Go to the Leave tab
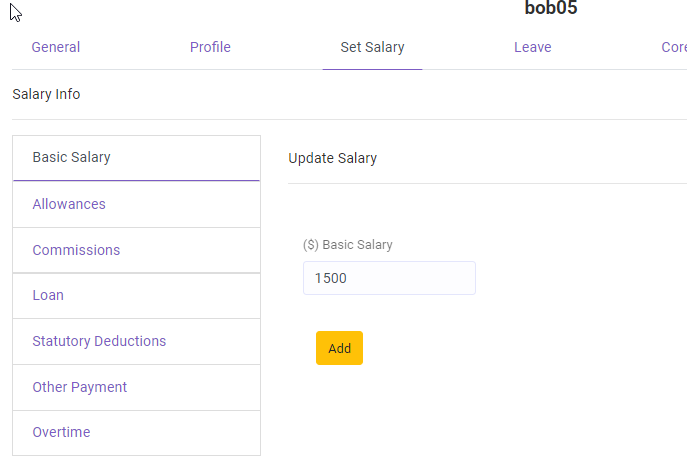This screenshot has height=473, width=687. pos(532,47)
